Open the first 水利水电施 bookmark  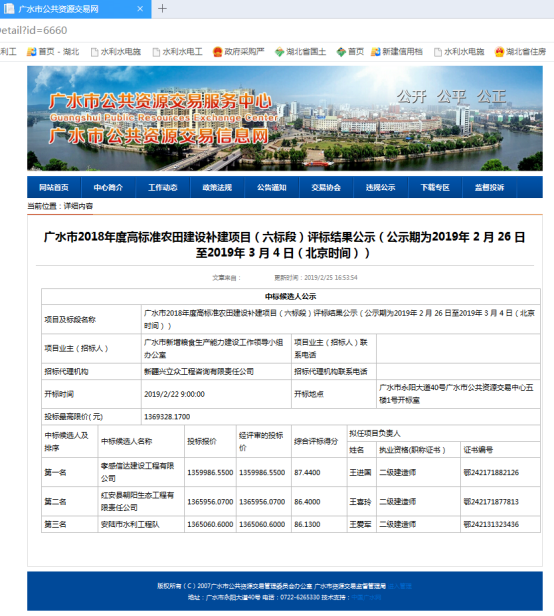(x=116, y=51)
